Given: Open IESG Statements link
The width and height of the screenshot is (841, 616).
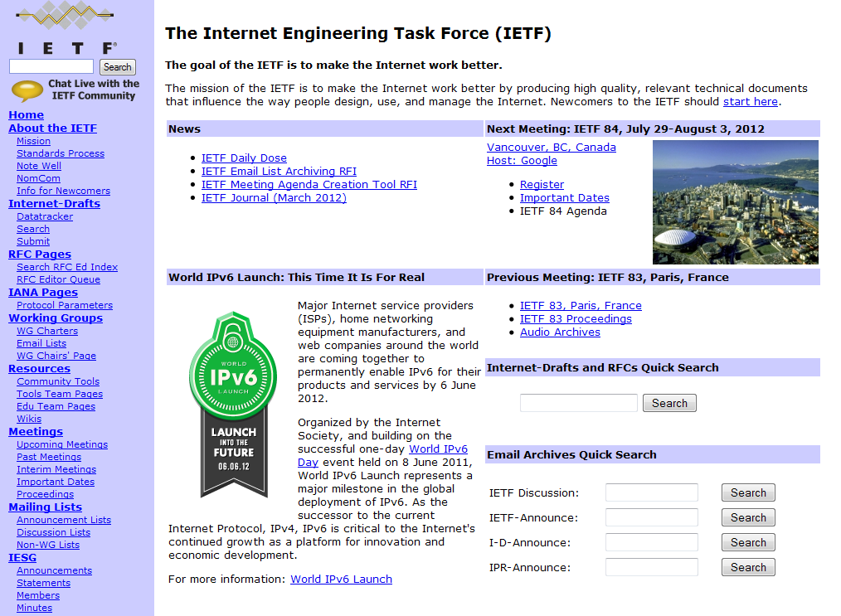Looking at the screenshot, I should click(43, 583).
